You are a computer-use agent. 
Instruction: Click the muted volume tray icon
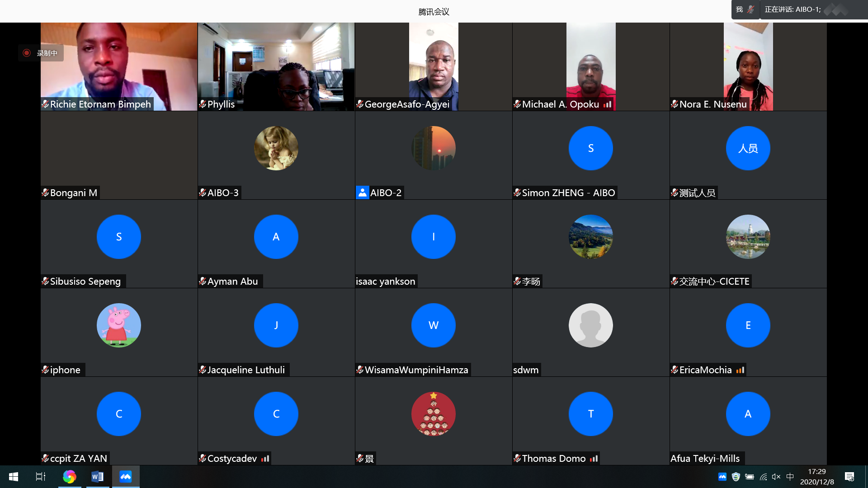click(776, 477)
